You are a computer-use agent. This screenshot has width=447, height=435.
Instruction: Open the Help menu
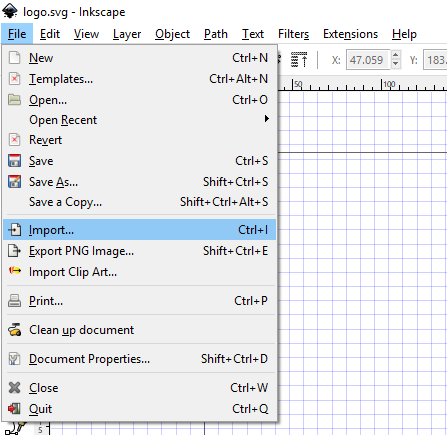coord(404,34)
